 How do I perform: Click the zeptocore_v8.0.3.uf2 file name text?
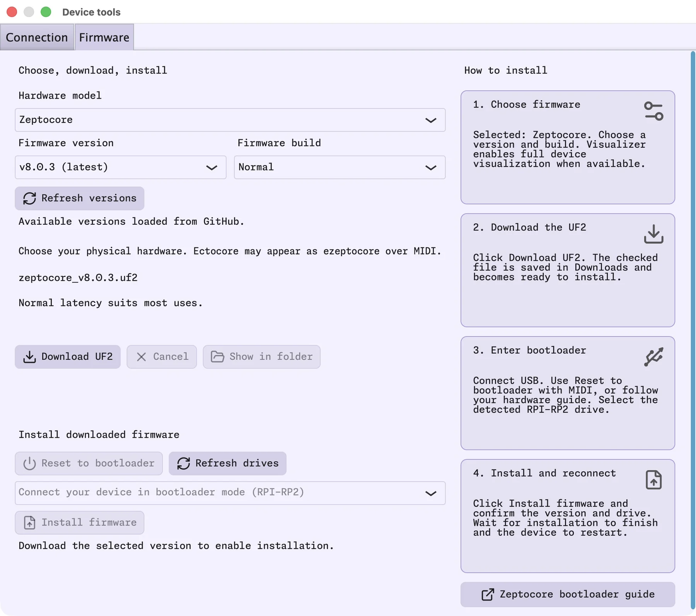tap(78, 278)
